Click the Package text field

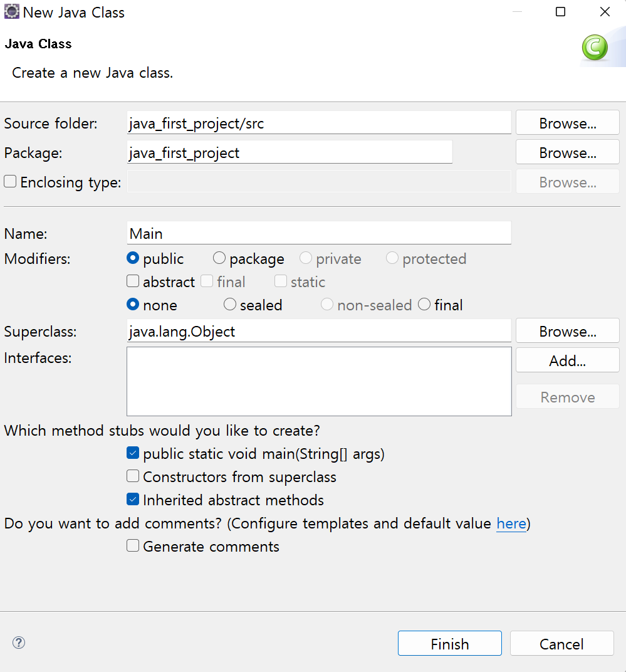tap(290, 152)
